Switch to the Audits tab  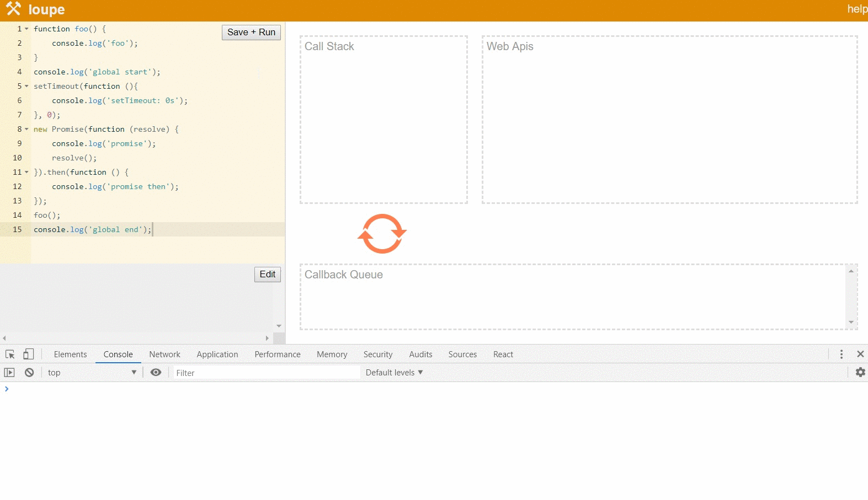pos(420,354)
